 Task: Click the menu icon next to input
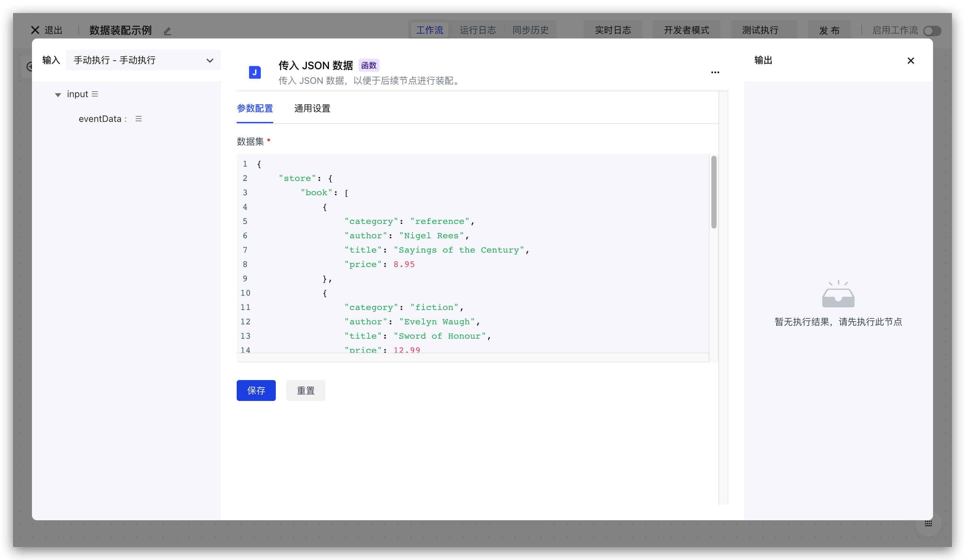95,94
